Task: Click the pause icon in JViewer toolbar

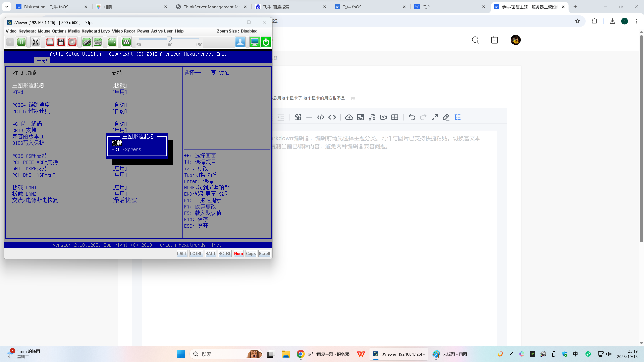Action: tap(21, 42)
